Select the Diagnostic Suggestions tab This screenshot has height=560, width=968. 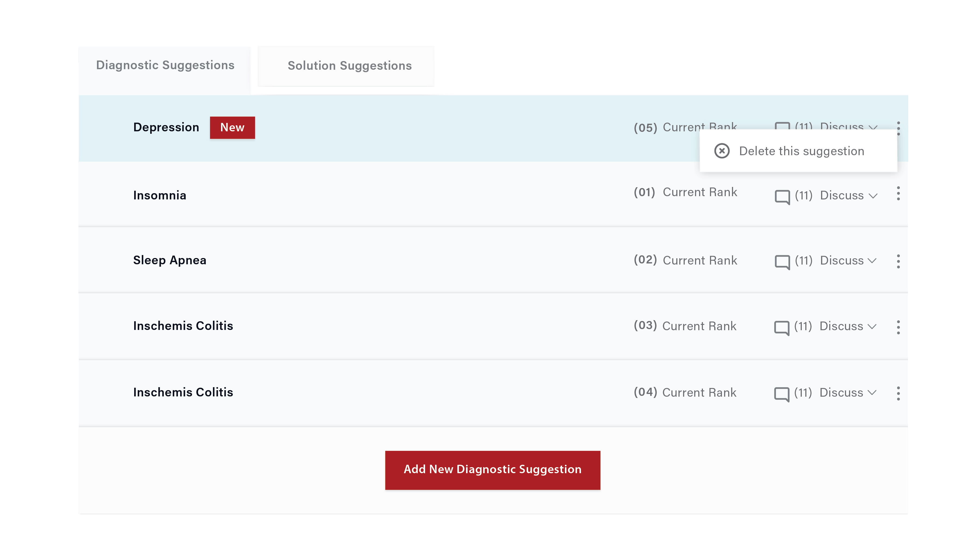click(165, 65)
